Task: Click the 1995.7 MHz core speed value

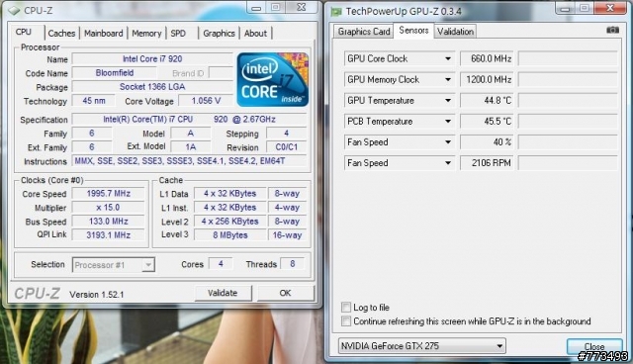Action: pos(108,194)
